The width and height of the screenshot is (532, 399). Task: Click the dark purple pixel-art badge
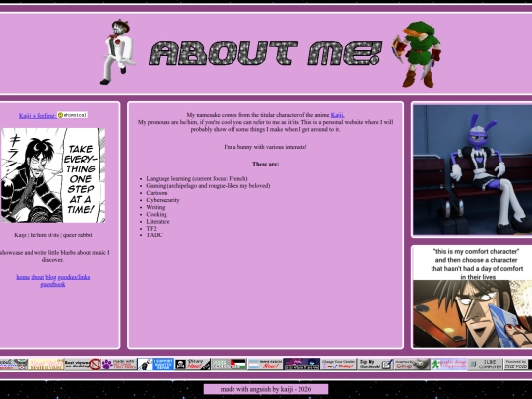coord(301,365)
